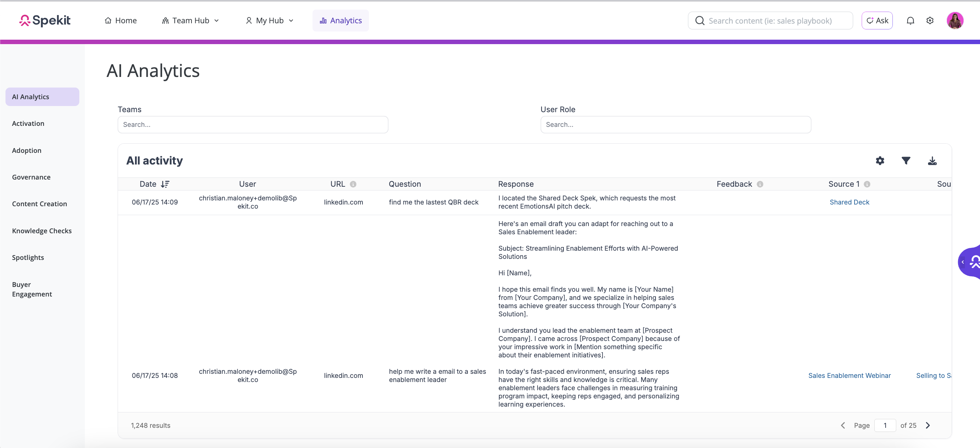Expand the My Hub dropdown
Image resolution: width=980 pixels, height=448 pixels.
(269, 21)
